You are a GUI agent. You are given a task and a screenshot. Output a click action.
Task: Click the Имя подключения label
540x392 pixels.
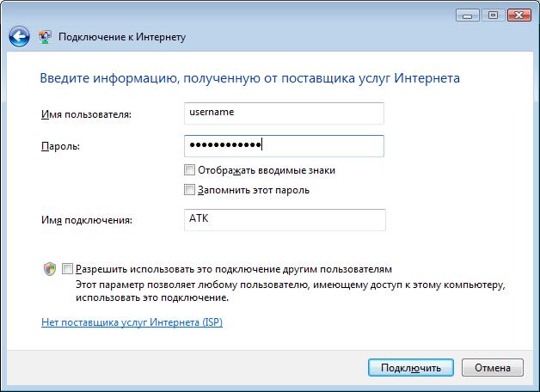pyautogui.click(x=87, y=220)
